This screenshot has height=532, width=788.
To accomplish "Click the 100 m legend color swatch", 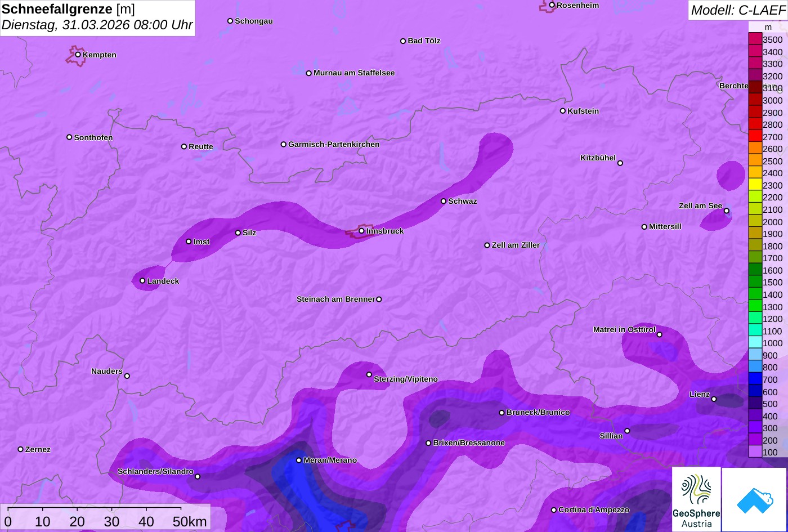I will pos(755,452).
